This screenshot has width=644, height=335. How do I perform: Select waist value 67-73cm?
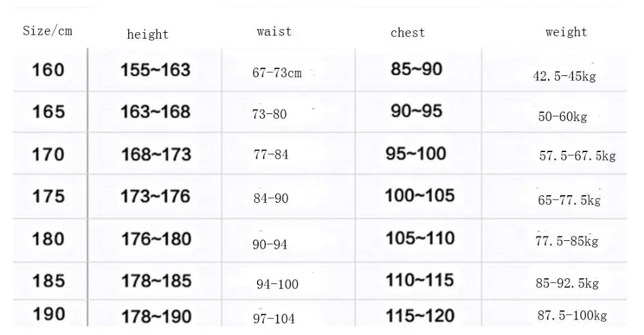(x=277, y=73)
